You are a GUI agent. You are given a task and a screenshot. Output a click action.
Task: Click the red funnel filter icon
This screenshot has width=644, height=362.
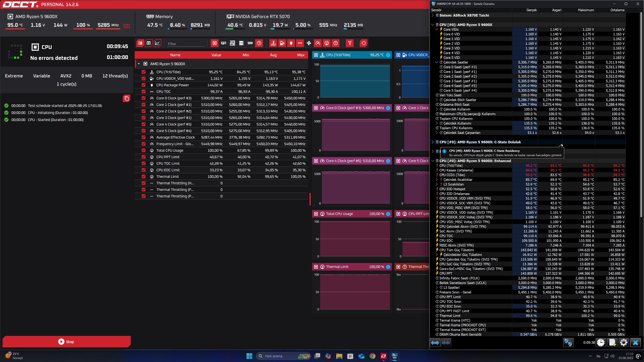350,43
